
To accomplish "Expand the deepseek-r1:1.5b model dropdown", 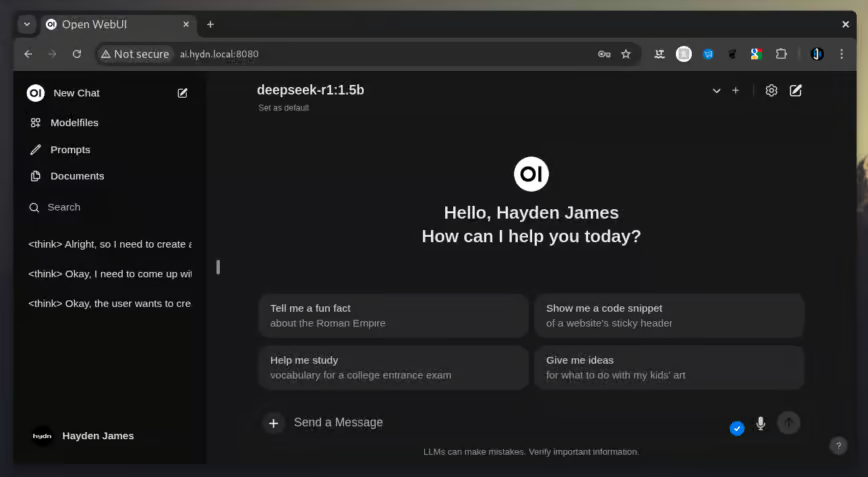I will [x=716, y=91].
